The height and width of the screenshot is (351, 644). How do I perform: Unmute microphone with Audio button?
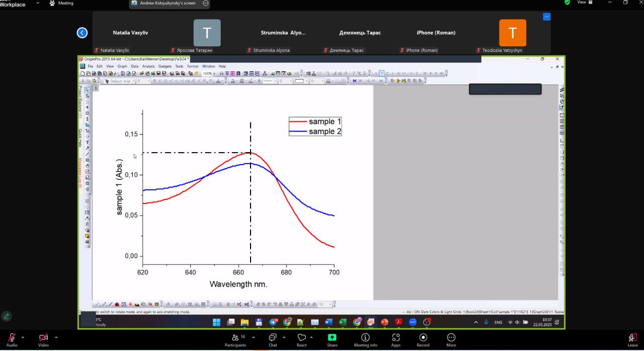click(x=12, y=340)
